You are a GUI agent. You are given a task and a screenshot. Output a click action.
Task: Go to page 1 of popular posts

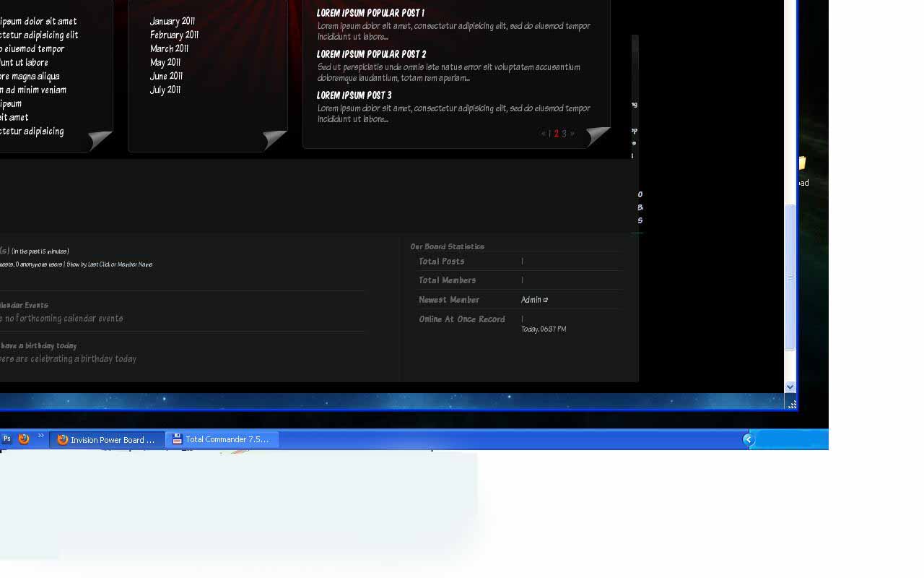[549, 134]
